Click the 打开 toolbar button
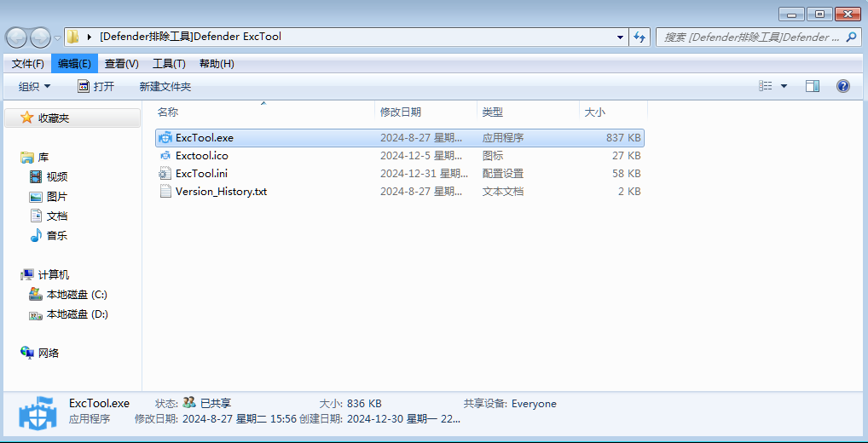Image resolution: width=868 pixels, height=443 pixels. point(95,86)
